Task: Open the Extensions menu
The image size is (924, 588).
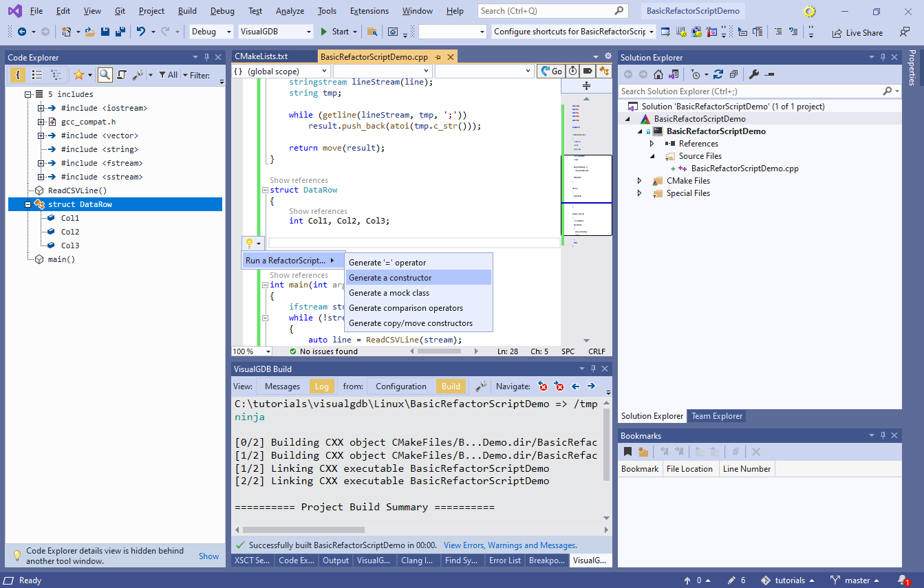Action: tap(369, 11)
